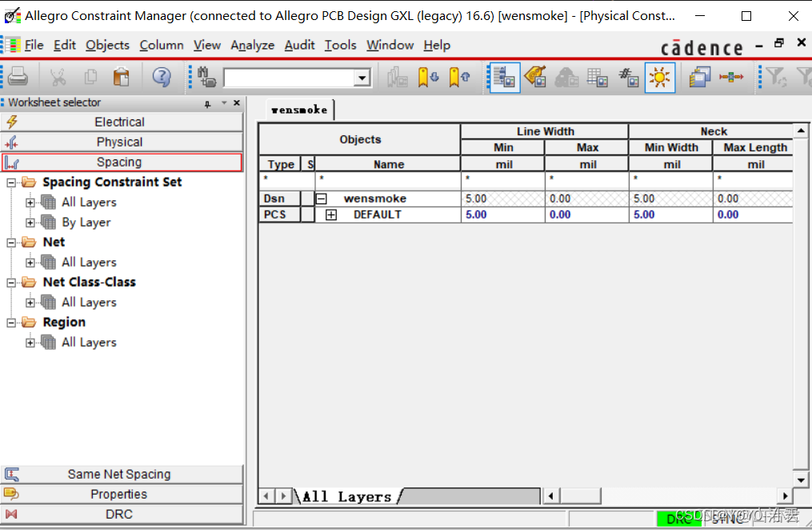Image resolution: width=812 pixels, height=530 pixels.
Task: Expand the DEFAULT constraint set row
Action: pyautogui.click(x=331, y=215)
